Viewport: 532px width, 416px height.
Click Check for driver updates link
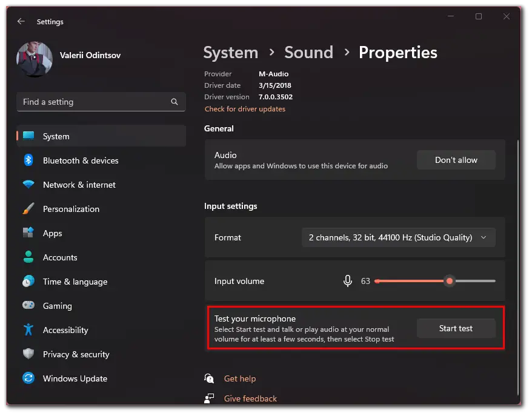coord(245,109)
